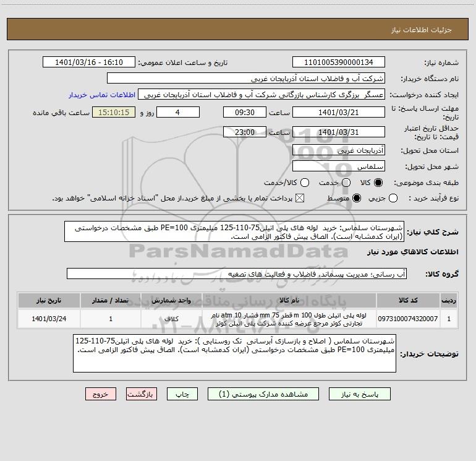Click the remaining days field showing 4
Image resolution: width=476 pixels, height=461 pixels.
tap(178, 112)
